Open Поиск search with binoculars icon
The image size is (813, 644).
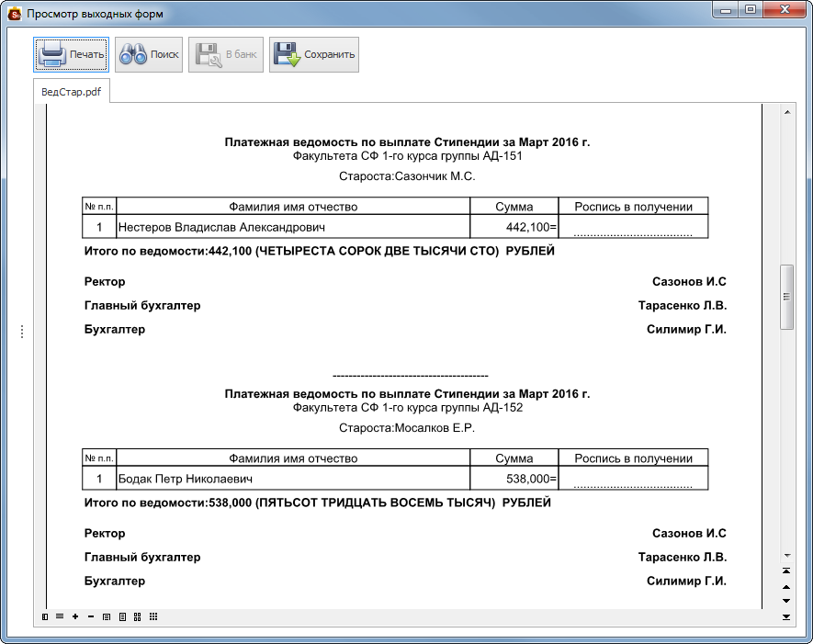point(149,54)
